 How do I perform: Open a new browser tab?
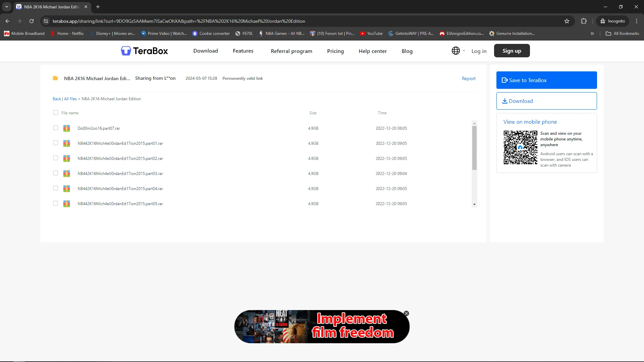click(x=98, y=7)
